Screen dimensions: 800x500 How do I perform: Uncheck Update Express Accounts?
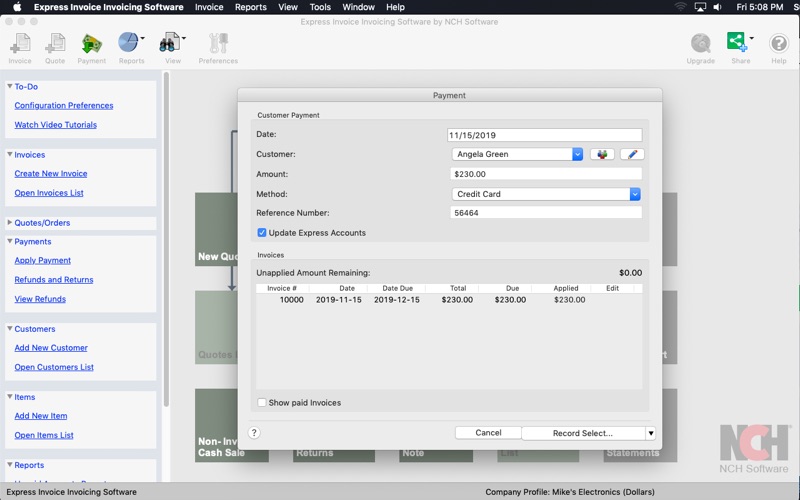(262, 233)
